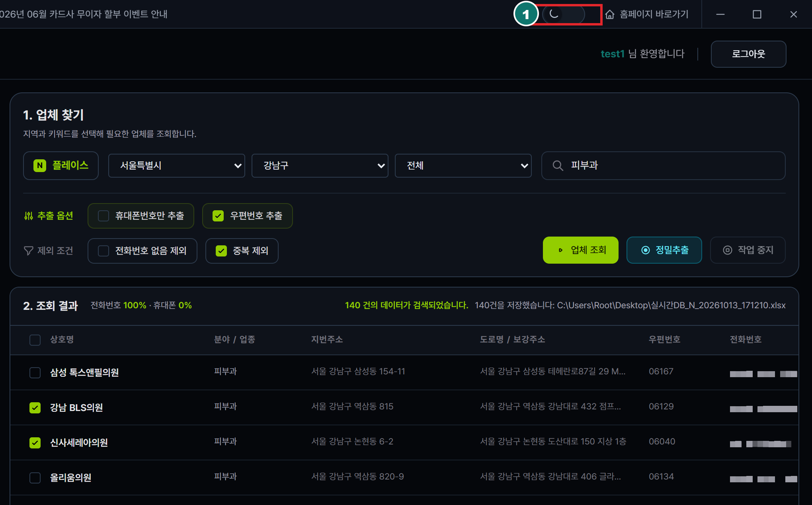This screenshot has height=505, width=812.
Task: Open the 서울특별시 city dropdown
Action: click(x=177, y=166)
